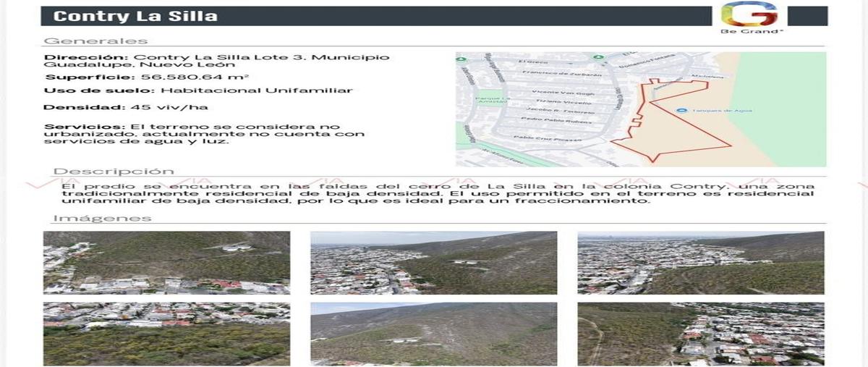Viewport: 868px width, 367px height.
Task: Click the Generales section heading
Action: coord(95,41)
